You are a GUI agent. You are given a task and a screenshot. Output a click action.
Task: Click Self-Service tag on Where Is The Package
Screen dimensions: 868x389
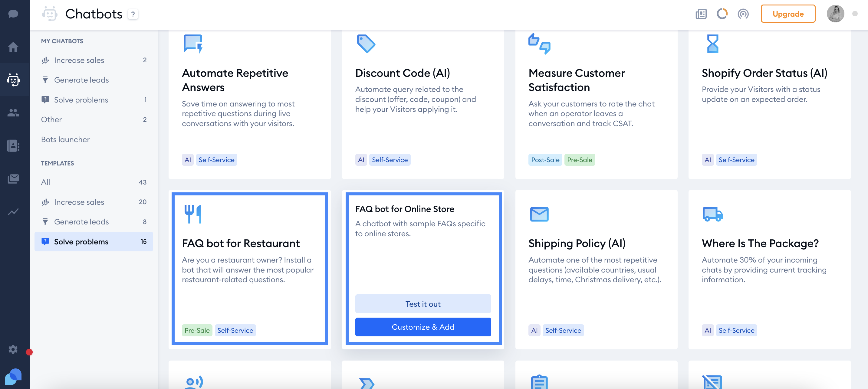tap(736, 330)
